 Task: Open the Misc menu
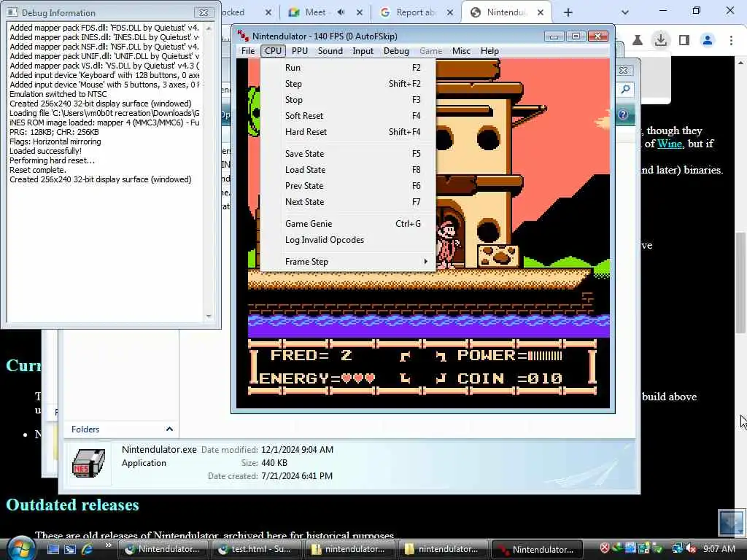(461, 51)
